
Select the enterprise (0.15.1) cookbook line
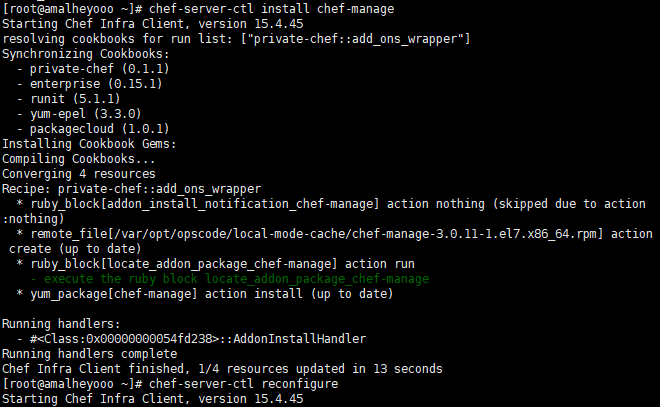pos(89,84)
